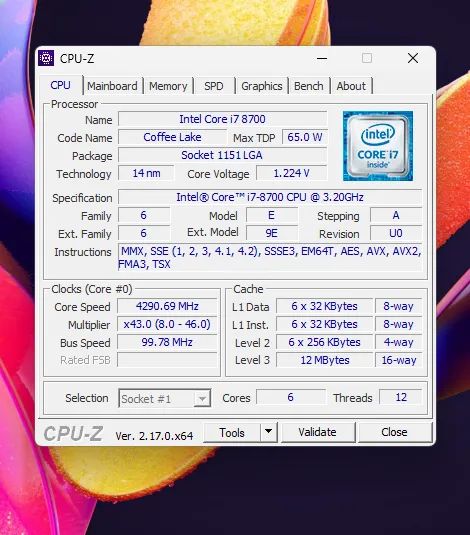The image size is (470, 535).
Task: Click the Name field Intel Core i7 8700
Action: pos(223,119)
